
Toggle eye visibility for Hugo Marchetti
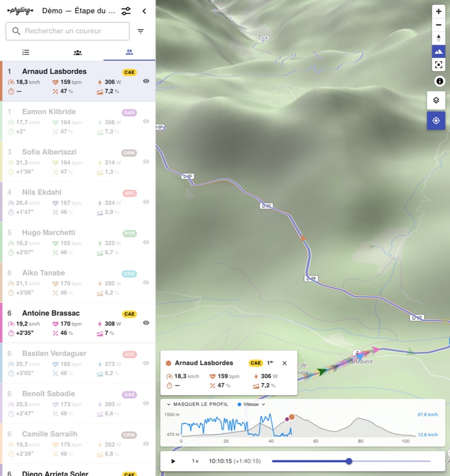146,242
